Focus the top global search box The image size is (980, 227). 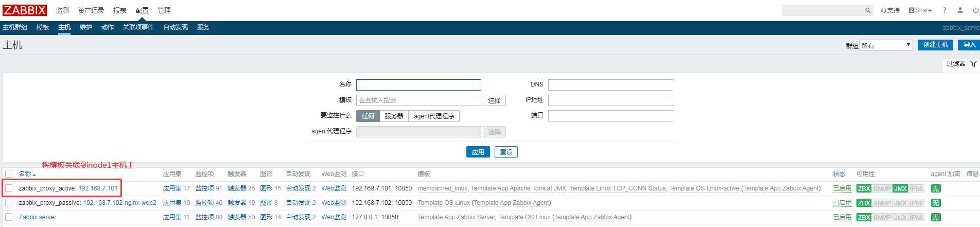[822, 10]
